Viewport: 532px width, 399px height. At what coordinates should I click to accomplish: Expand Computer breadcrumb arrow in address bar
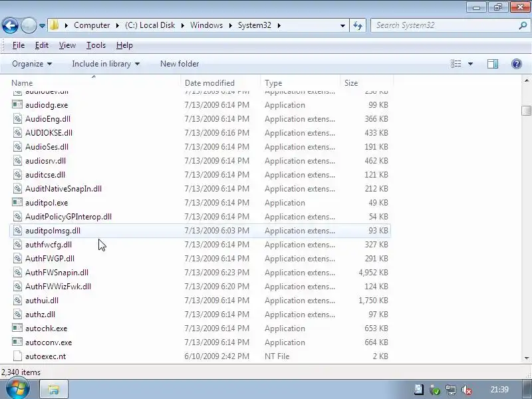tap(118, 25)
